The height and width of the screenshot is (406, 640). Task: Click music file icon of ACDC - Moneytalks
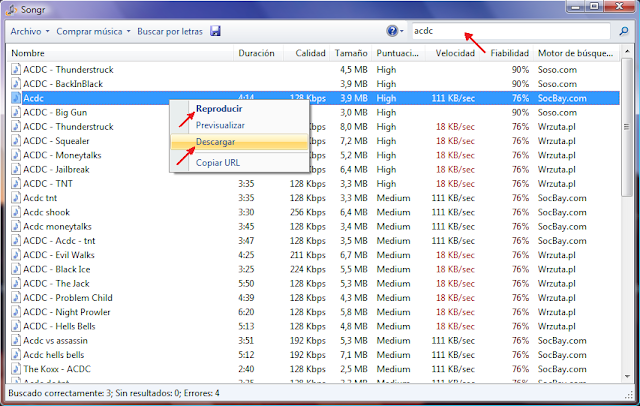point(16,155)
